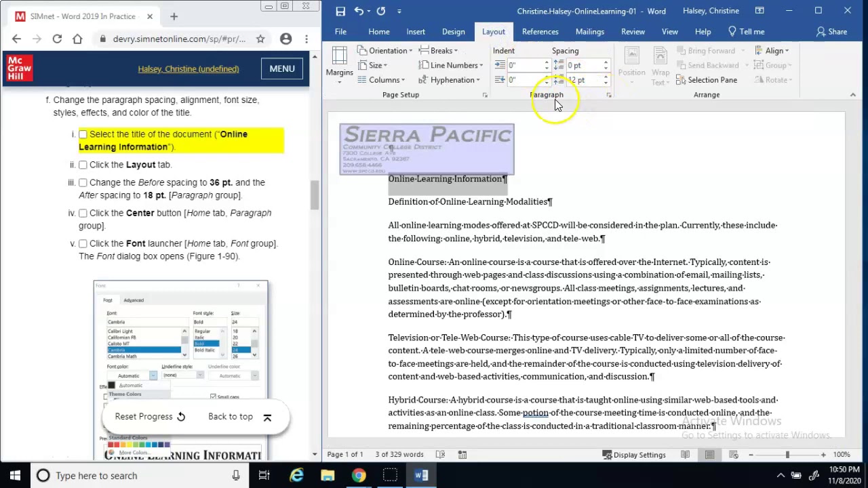Viewport: 868px width, 488px height.
Task: Click the Repeat/Redo icon in Word
Action: pyautogui.click(x=381, y=11)
